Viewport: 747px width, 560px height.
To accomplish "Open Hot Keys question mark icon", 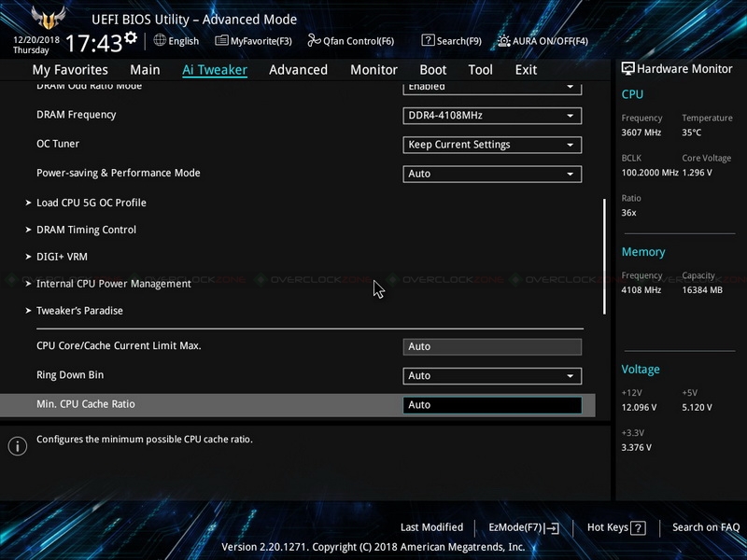I will [x=638, y=527].
